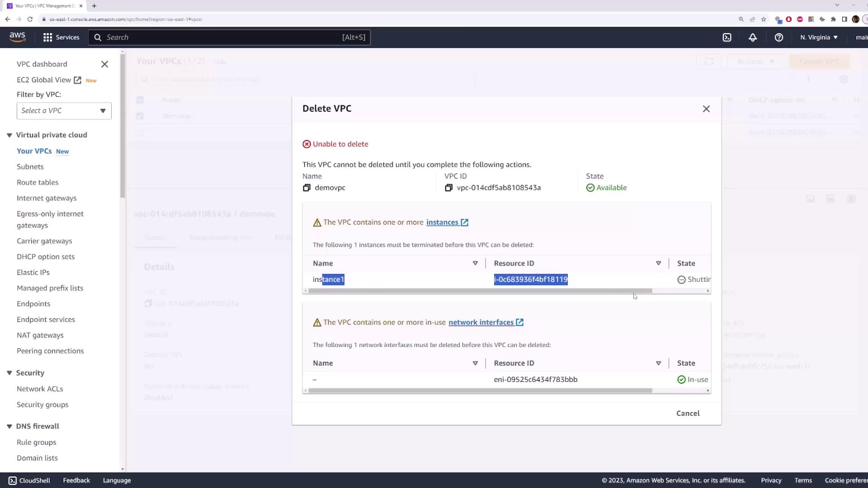Collapse the Virtual private cloud section
This screenshot has width=868, height=488.
click(x=9, y=135)
